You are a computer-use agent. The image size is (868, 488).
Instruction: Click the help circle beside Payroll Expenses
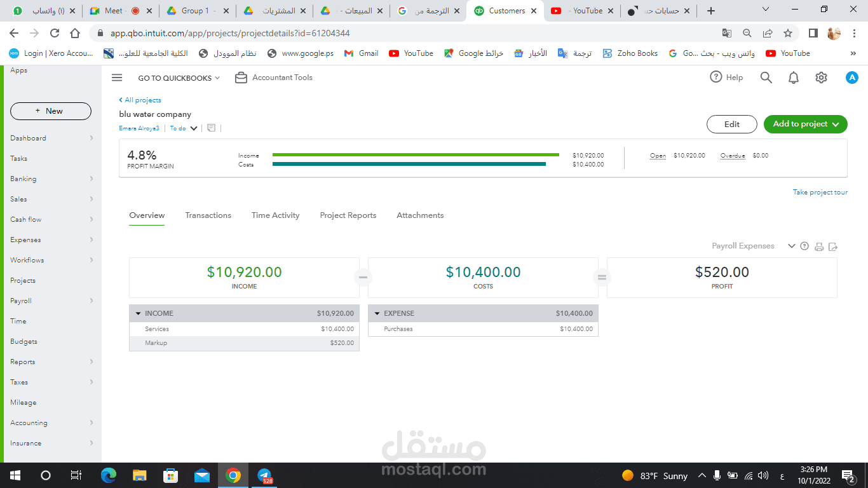coord(804,246)
